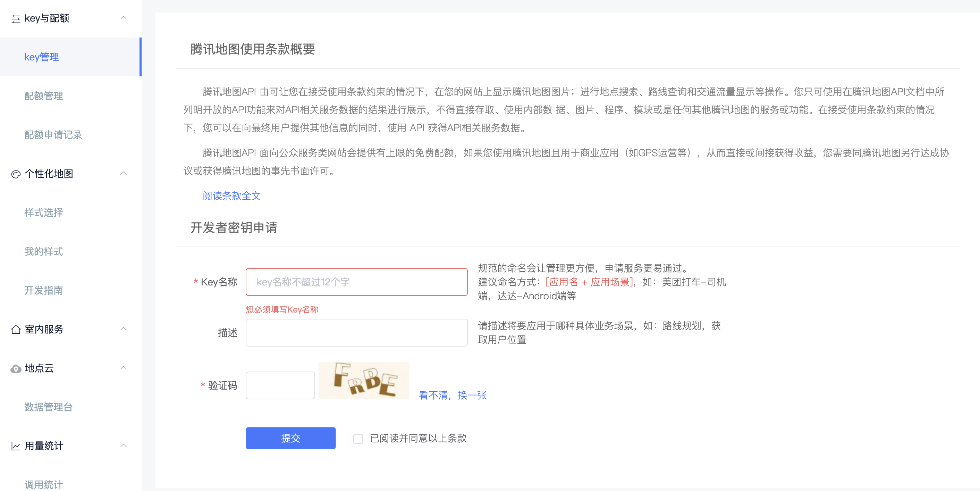This screenshot has height=491, width=980.
Task: Collapse the 地点云 section chevron
Action: point(123,368)
